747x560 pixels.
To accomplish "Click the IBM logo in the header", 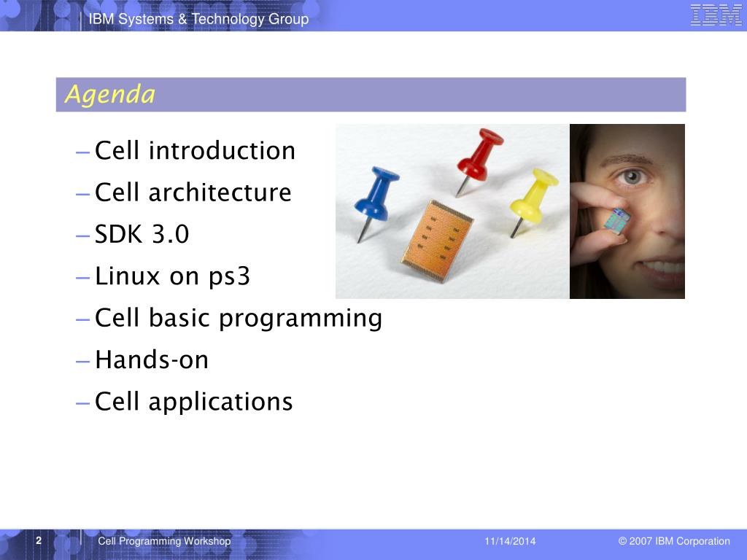I will point(716,15).
